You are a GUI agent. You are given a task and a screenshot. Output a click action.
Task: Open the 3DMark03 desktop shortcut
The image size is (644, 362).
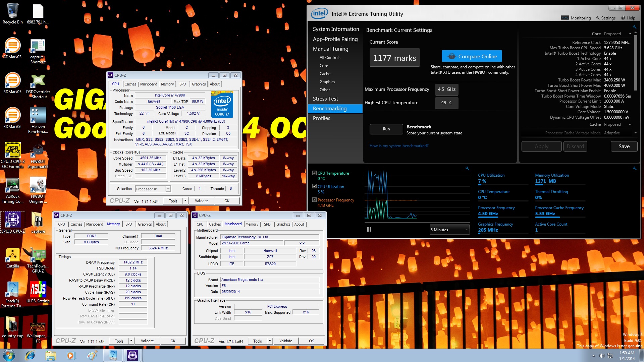point(13,48)
